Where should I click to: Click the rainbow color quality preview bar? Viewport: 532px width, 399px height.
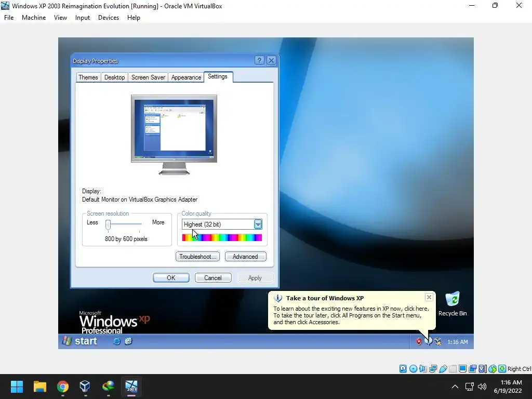pyautogui.click(x=222, y=237)
